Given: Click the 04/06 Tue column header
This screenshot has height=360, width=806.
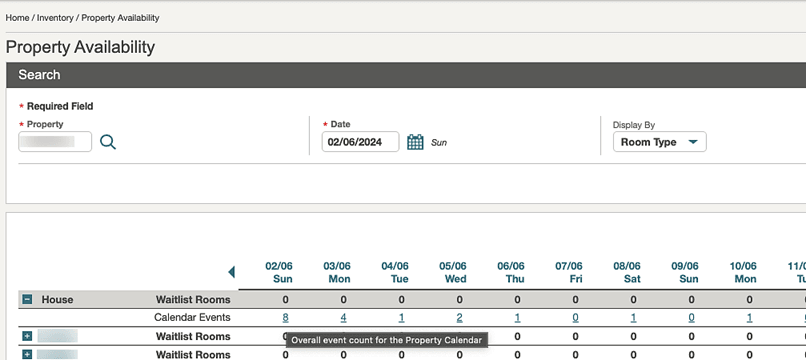Looking at the screenshot, I should click(395, 273).
